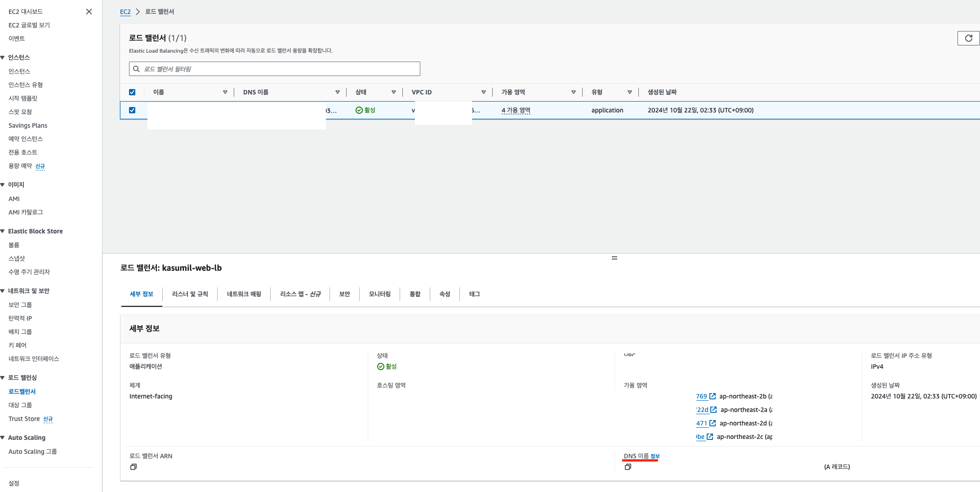Grab the split panel resize handle
The height and width of the screenshot is (492, 980).
coord(614,258)
